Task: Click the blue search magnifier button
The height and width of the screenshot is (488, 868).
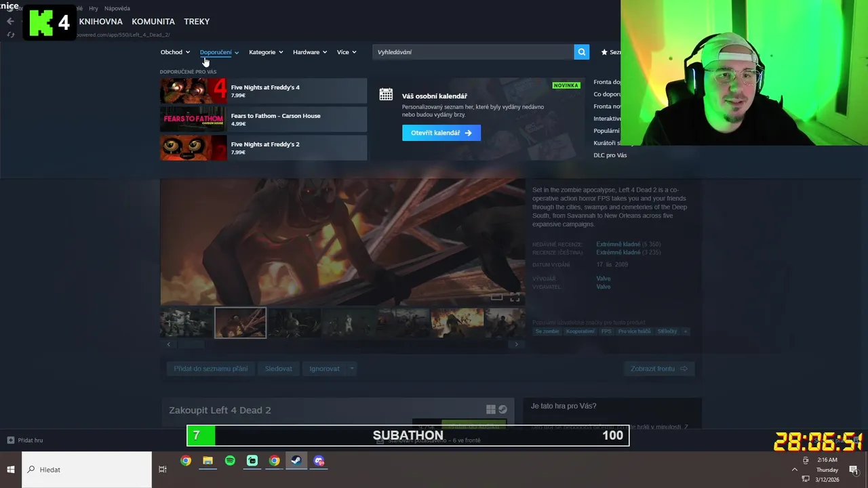Action: 581,52
